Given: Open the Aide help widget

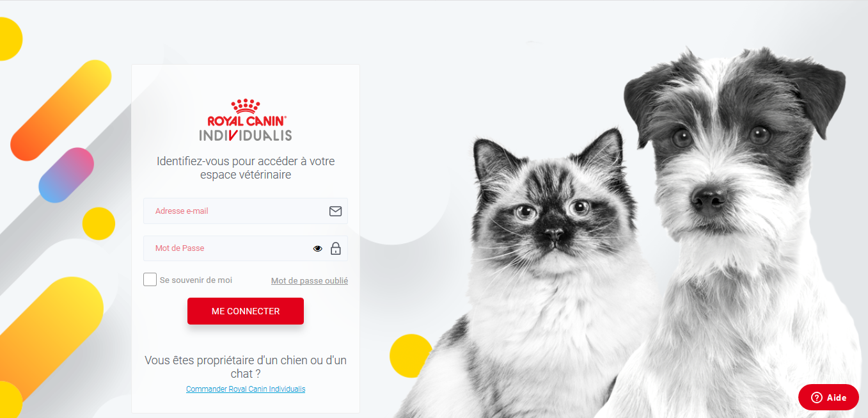Looking at the screenshot, I should pos(828,398).
